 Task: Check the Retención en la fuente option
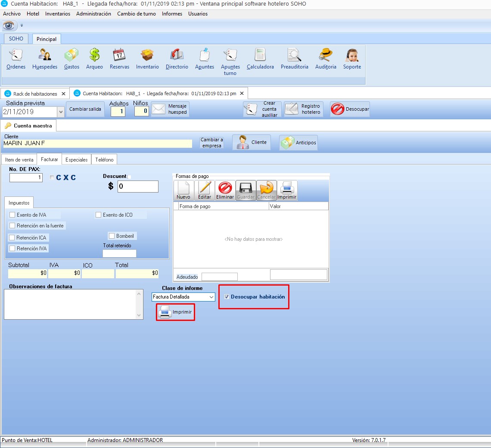(12, 226)
